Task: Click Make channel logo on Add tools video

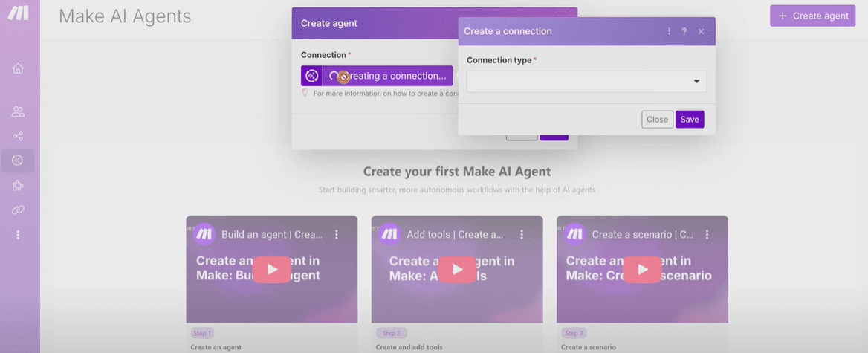Action: 389,234
